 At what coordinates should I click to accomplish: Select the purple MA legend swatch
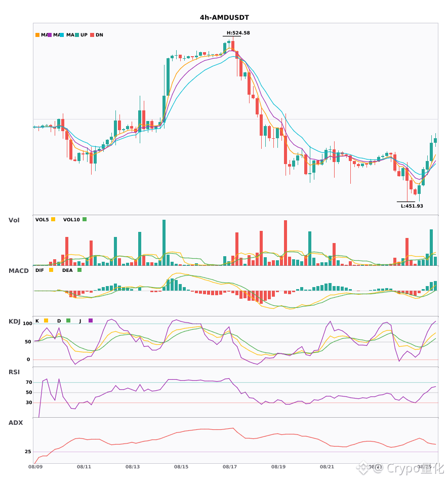pyautogui.click(x=50, y=35)
